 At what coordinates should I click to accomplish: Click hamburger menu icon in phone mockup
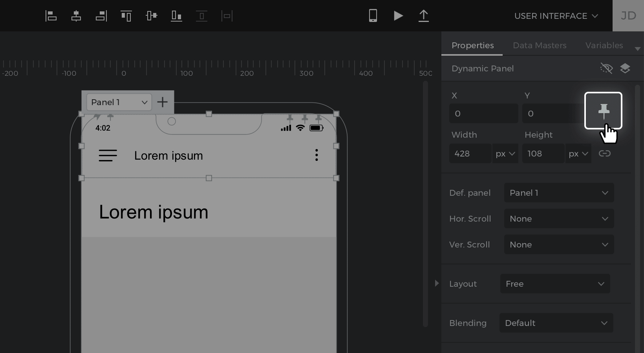click(x=108, y=155)
